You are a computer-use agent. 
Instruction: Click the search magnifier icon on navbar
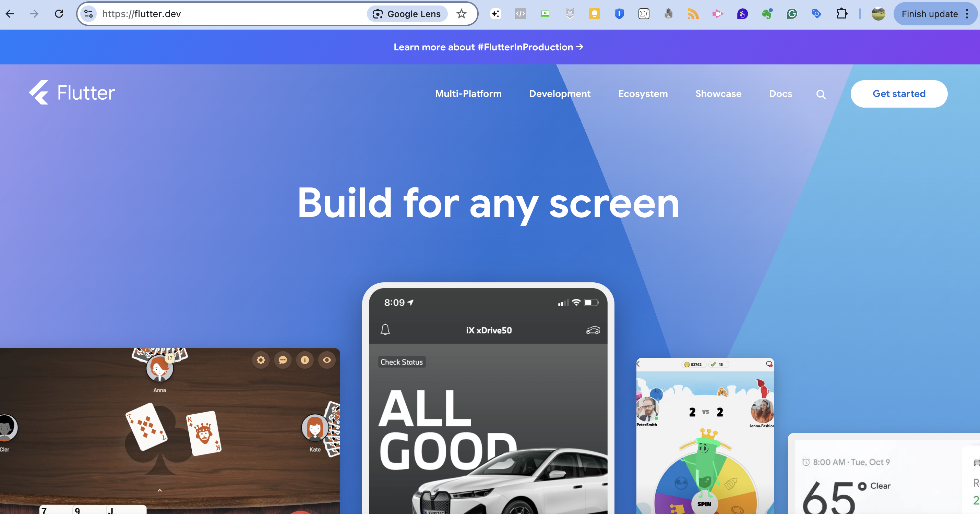pyautogui.click(x=821, y=94)
